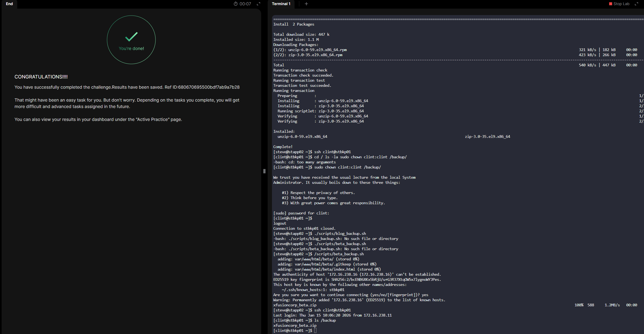Click the stopwatch timer icon
Image resolution: width=644 pixels, height=334 pixels.
tap(236, 4)
